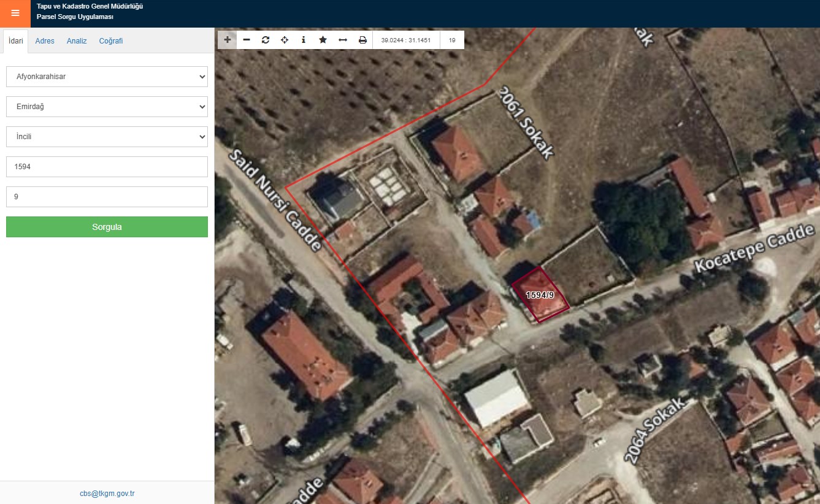Select the info tool icon
Image resolution: width=820 pixels, height=504 pixels.
point(304,40)
